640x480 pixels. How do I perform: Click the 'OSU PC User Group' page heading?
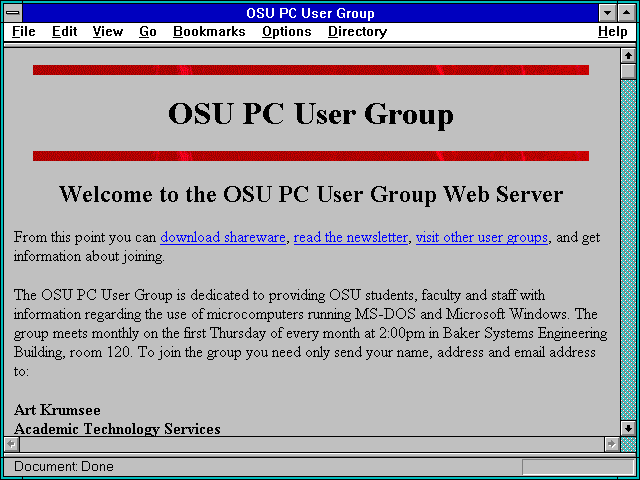(311, 113)
